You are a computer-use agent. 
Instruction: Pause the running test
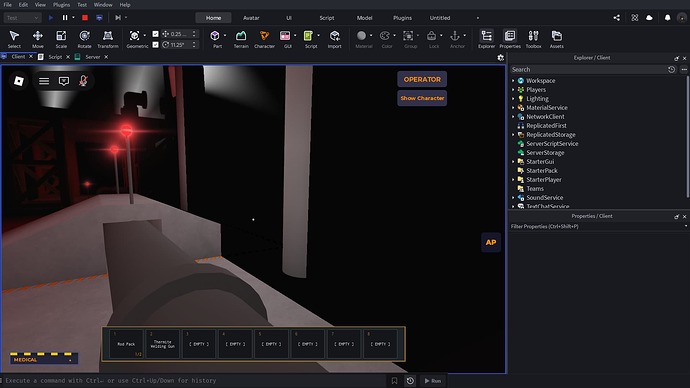coord(65,18)
